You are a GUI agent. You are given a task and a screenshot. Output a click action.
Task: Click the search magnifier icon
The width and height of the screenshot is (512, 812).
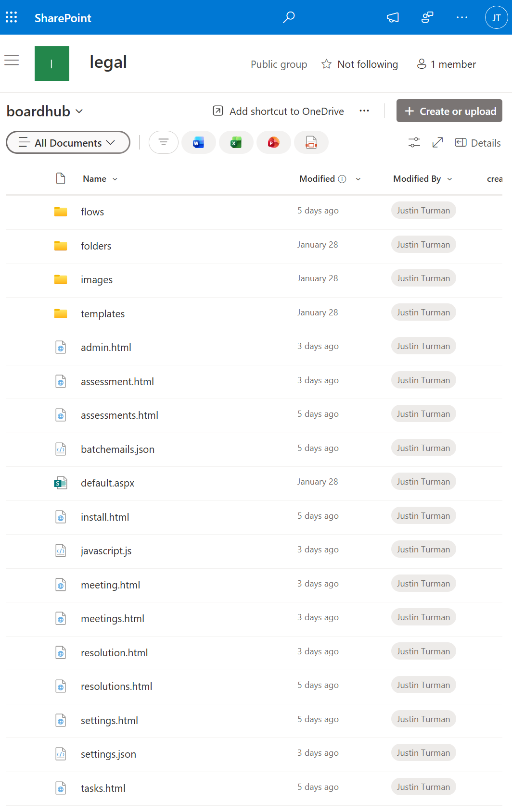coord(289,18)
